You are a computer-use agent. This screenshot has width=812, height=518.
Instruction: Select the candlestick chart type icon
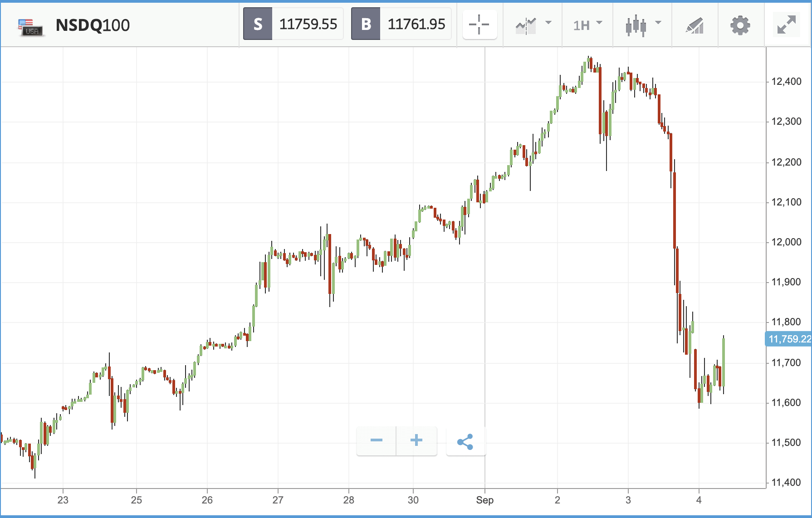click(x=636, y=25)
